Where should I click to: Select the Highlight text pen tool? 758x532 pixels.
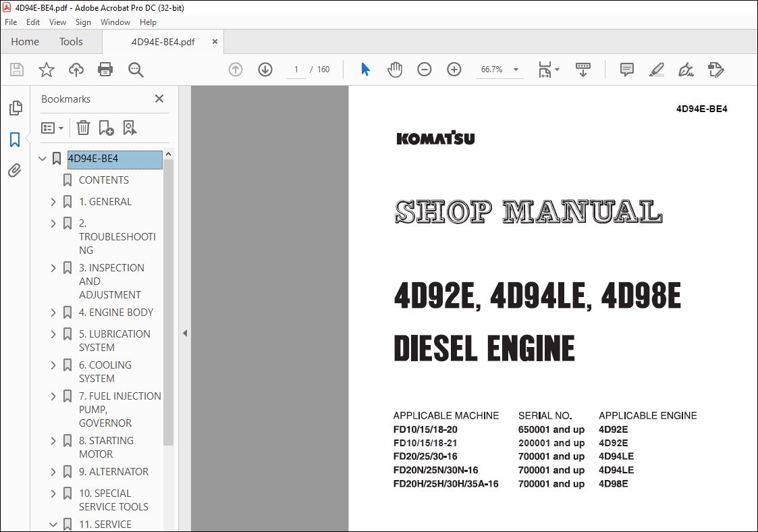coord(657,70)
